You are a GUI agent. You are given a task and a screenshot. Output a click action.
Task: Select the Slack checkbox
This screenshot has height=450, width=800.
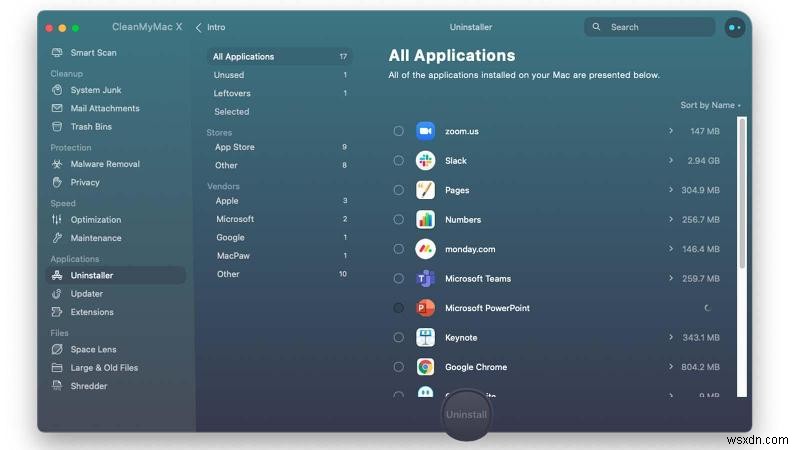[x=398, y=161]
